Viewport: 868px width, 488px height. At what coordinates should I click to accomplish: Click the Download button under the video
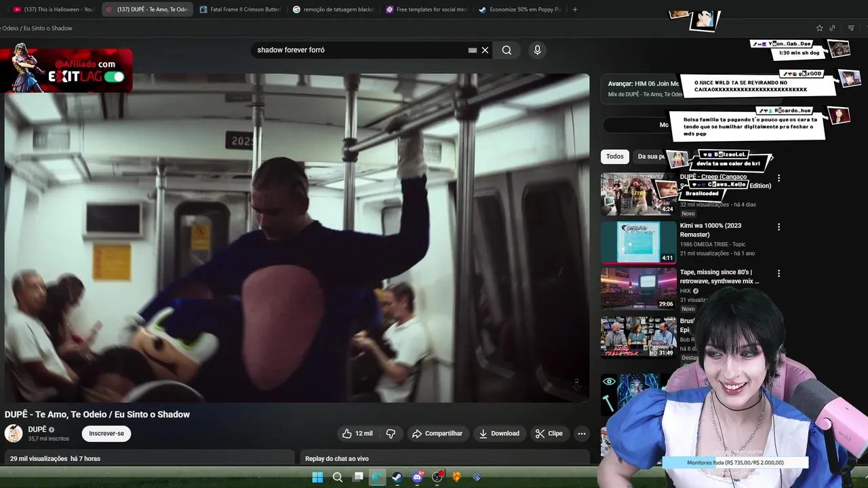pyautogui.click(x=499, y=434)
